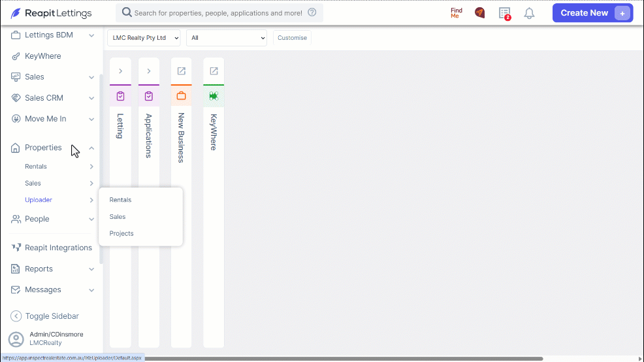Screen dimensions: 644x362
Task: Click the New Business column title
Action: 181,138
